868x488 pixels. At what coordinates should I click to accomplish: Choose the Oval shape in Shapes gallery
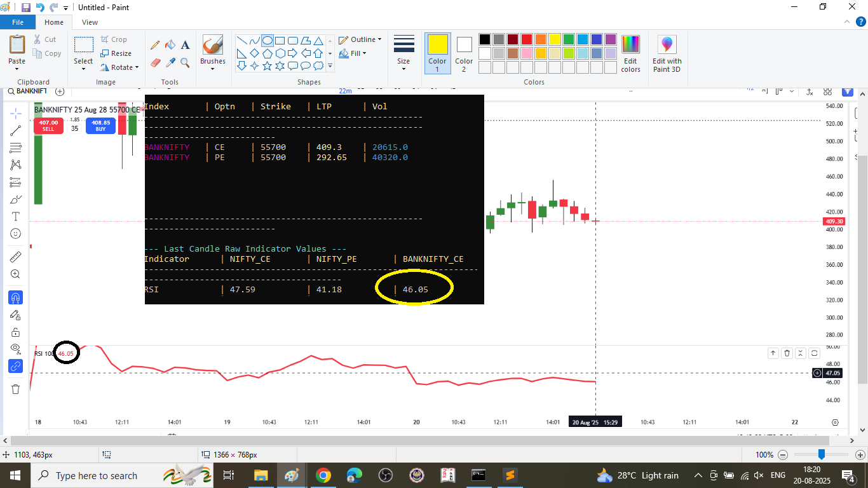click(268, 40)
